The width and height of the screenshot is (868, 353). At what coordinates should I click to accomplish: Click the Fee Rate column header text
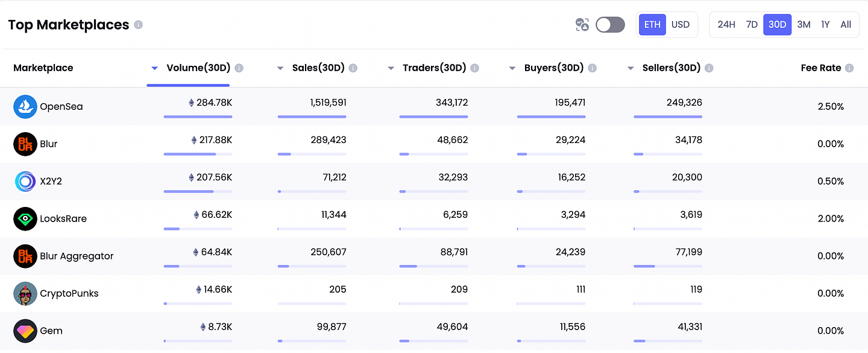821,68
